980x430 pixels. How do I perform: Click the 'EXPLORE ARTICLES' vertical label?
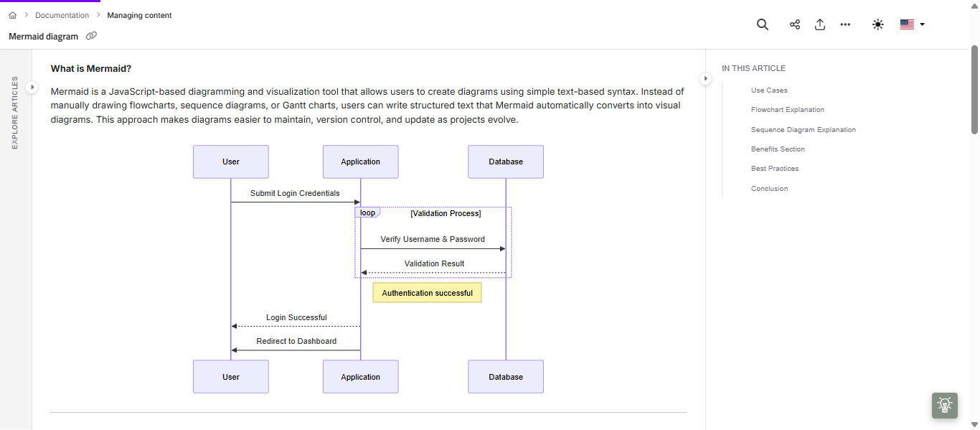[x=15, y=113]
